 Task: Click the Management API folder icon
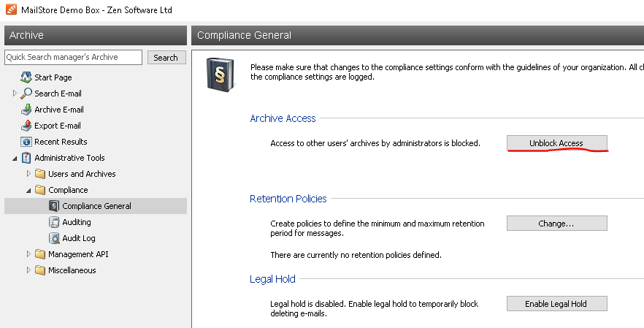click(40, 254)
